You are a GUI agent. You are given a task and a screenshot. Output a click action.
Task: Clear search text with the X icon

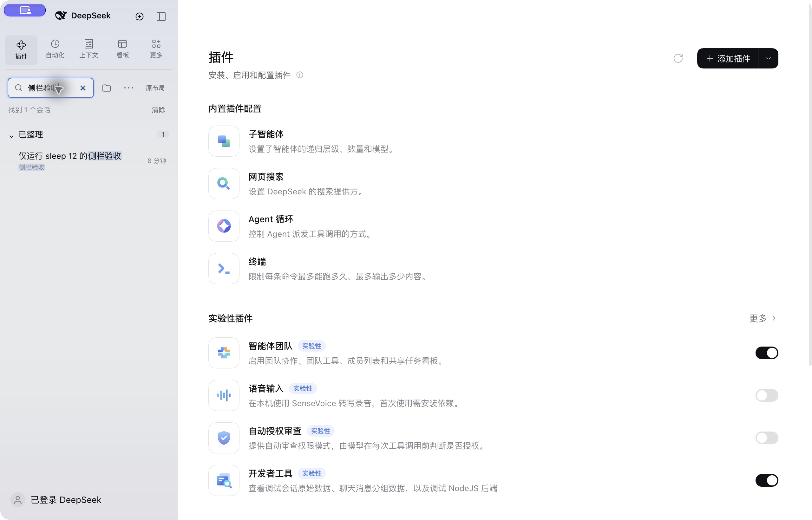83,88
